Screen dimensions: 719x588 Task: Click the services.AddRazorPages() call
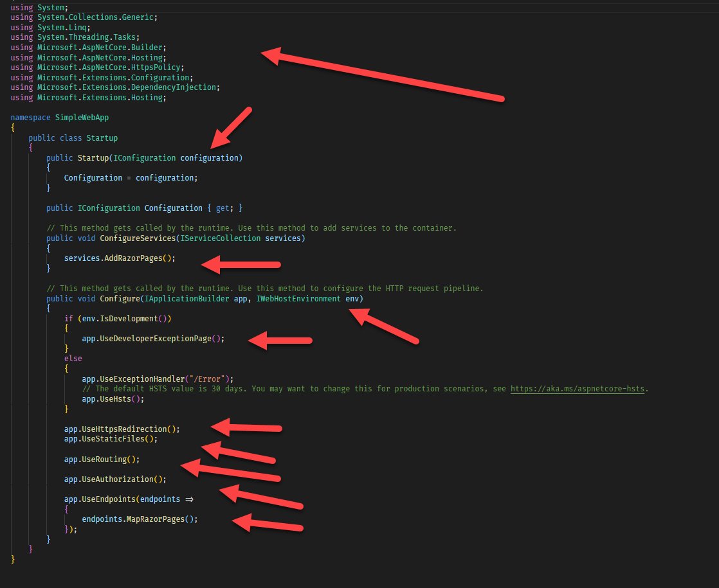[119, 258]
